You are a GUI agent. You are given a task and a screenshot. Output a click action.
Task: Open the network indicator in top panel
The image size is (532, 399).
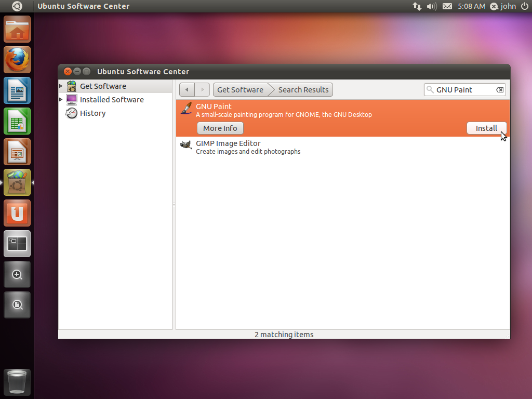coord(417,6)
